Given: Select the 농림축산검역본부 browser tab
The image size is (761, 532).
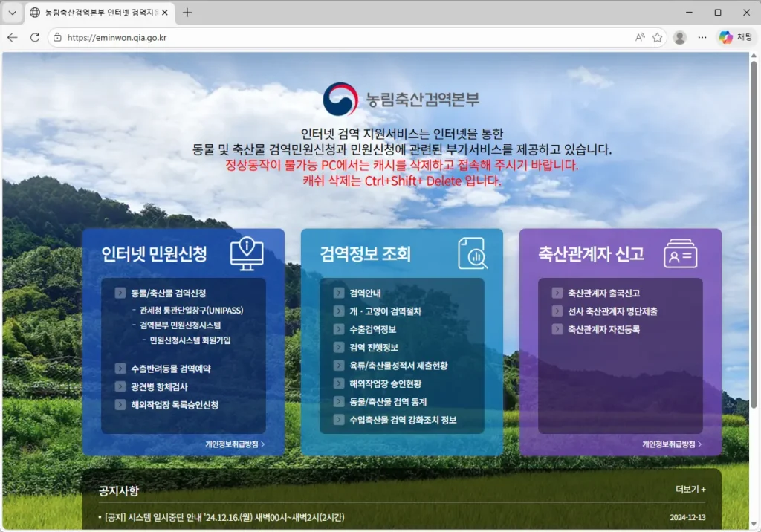Looking at the screenshot, I should [97, 13].
